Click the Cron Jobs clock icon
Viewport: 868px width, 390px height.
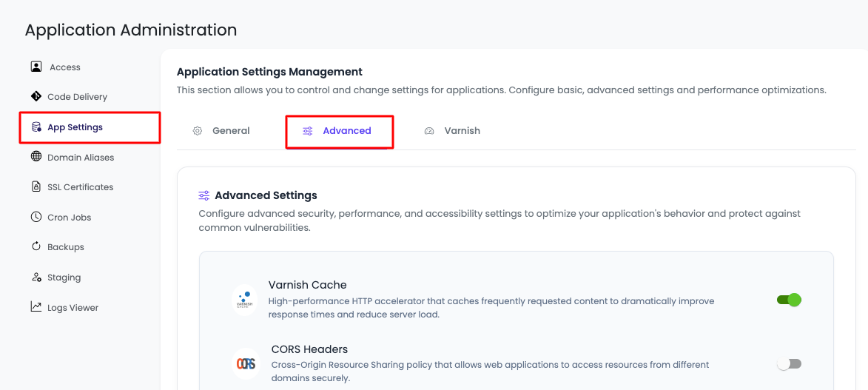point(36,217)
